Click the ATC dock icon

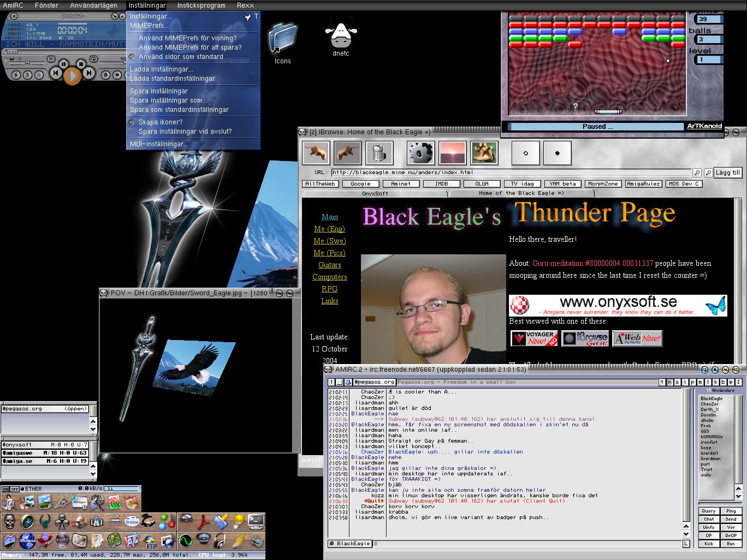point(132,540)
